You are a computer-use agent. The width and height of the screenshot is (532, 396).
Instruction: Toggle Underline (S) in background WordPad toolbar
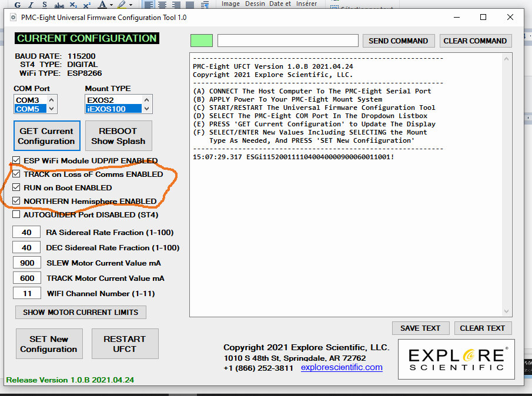pyautogui.click(x=45, y=5)
